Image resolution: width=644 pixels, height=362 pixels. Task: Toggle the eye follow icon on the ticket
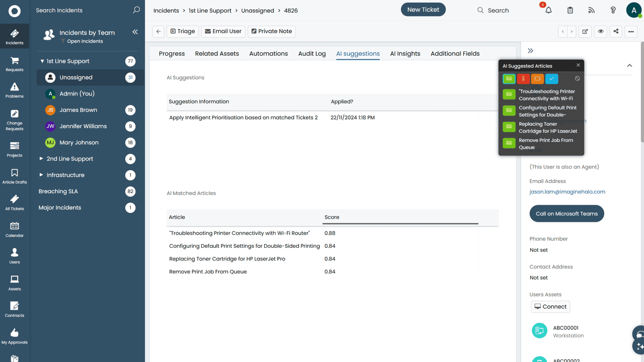(x=601, y=31)
